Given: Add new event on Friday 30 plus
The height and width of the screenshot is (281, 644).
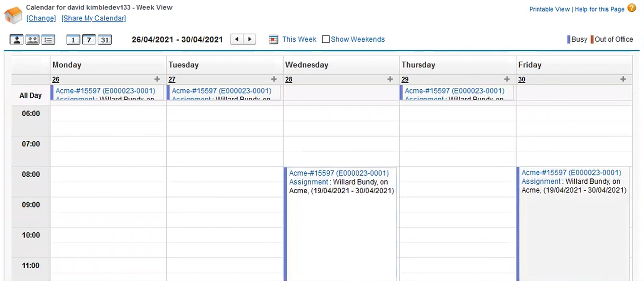Looking at the screenshot, I should [623, 79].
